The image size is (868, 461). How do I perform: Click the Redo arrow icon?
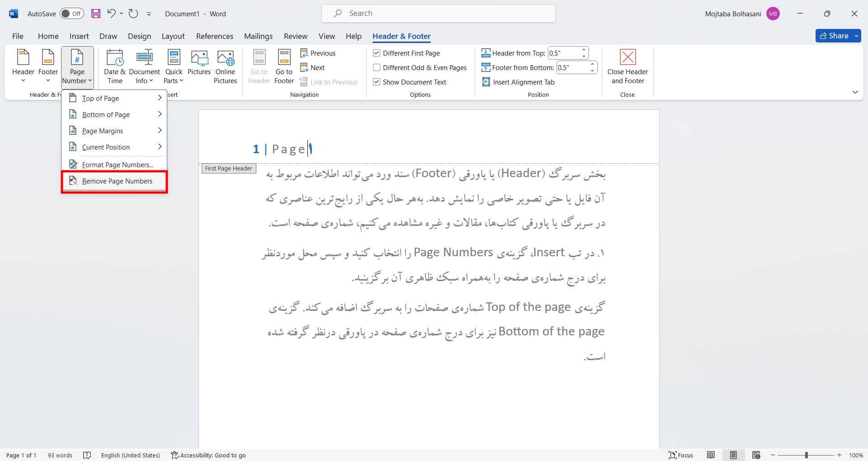(133, 14)
